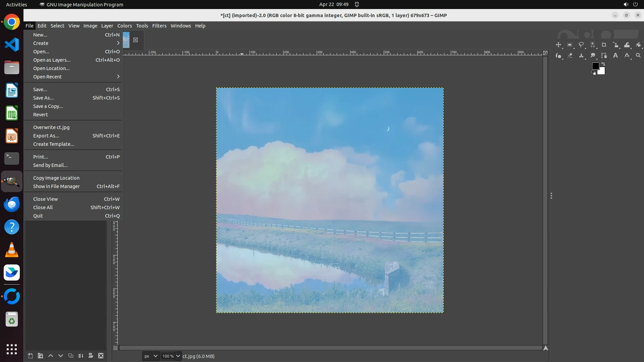
Task: Select the Eraser tool
Action: click(x=570, y=56)
